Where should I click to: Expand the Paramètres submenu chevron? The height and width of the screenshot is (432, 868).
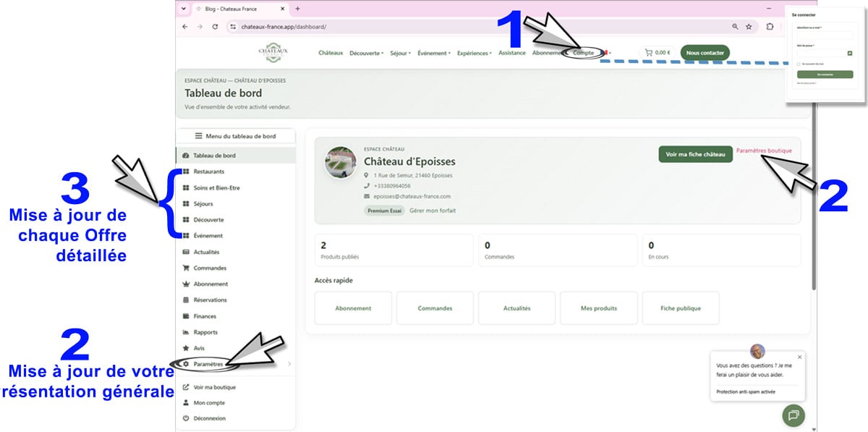tap(289, 364)
